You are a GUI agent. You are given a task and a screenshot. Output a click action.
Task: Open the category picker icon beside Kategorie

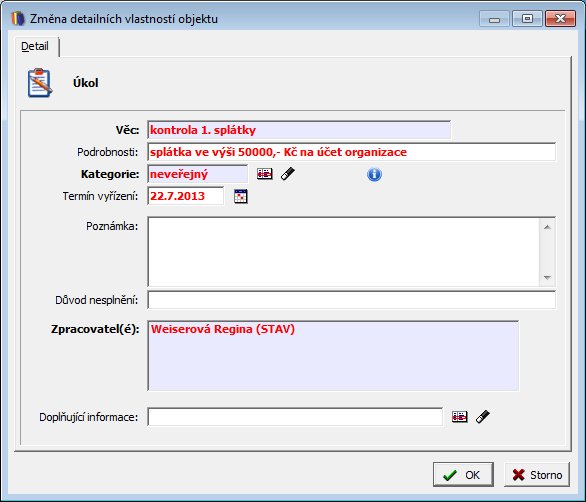pos(265,174)
